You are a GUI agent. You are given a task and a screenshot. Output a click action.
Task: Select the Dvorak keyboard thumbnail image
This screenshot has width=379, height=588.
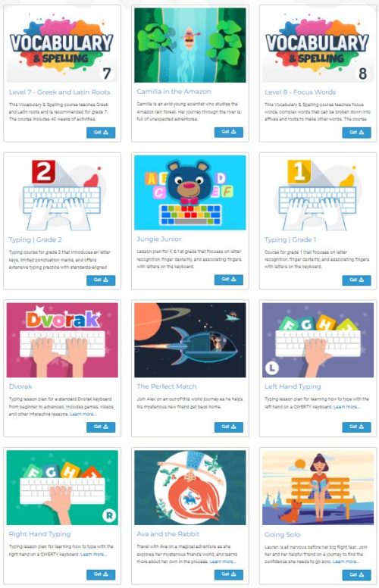pos(62,340)
